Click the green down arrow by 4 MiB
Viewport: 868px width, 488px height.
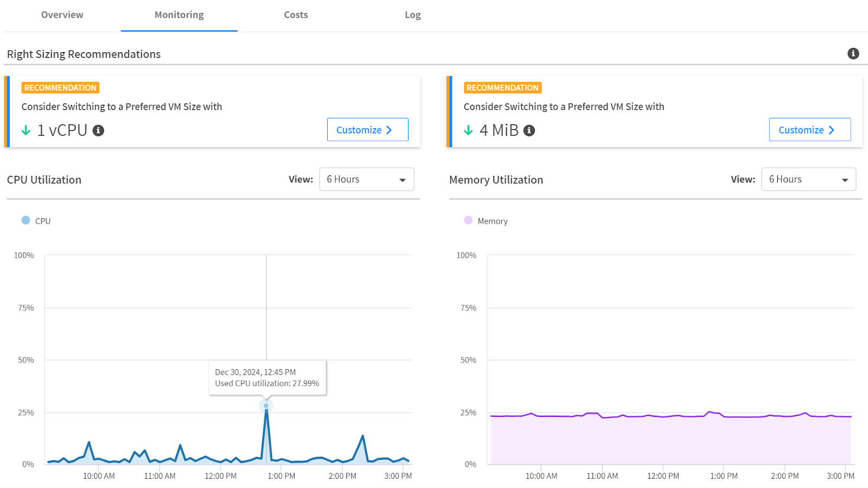468,130
